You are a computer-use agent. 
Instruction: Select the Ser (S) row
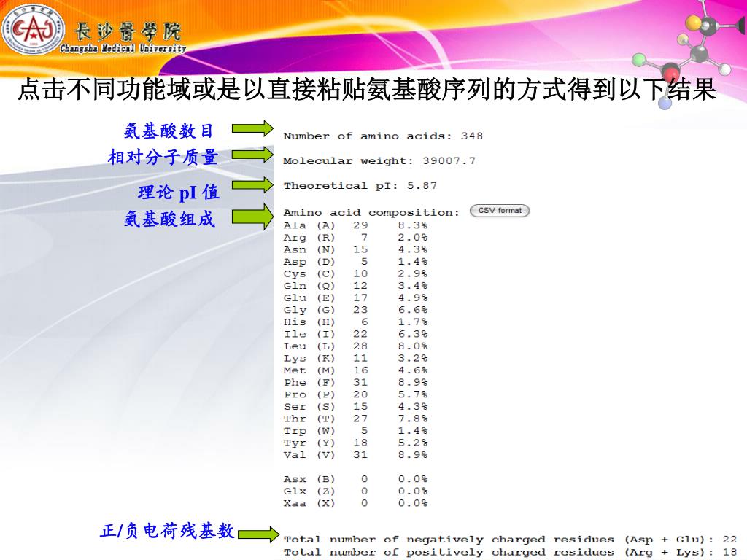click(355, 407)
